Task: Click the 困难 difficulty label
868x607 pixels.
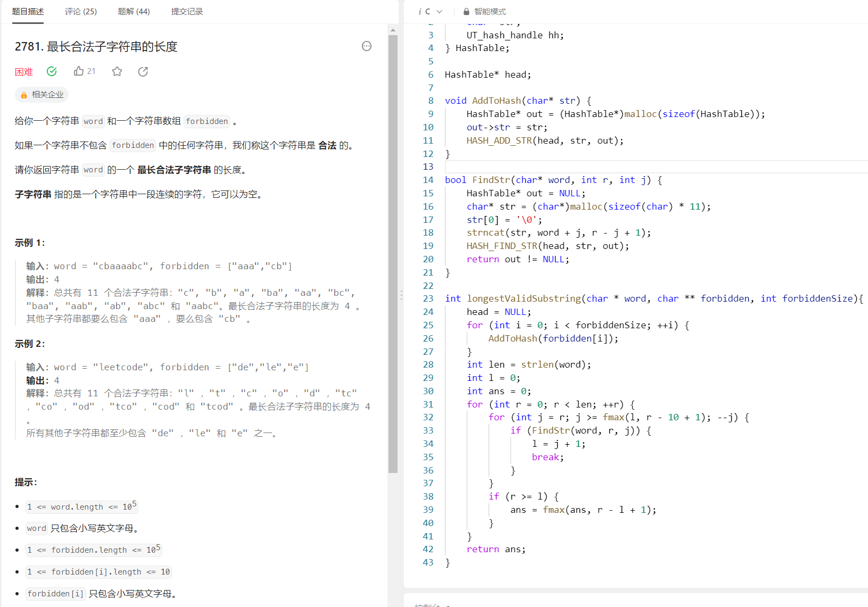Action: pos(24,72)
